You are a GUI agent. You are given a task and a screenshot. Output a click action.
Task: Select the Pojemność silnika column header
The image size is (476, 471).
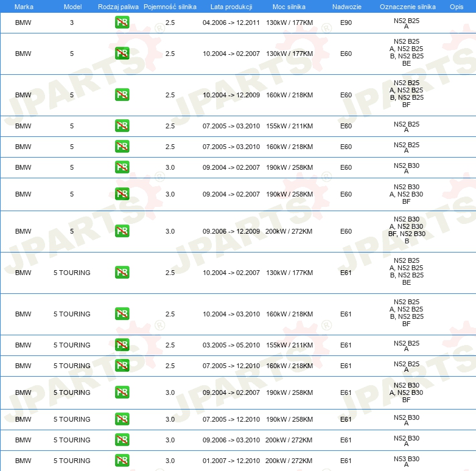[170, 6]
